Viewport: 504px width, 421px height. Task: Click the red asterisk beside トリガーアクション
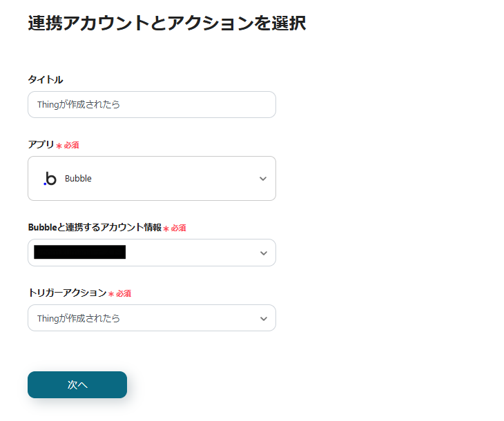pyautogui.click(x=111, y=294)
